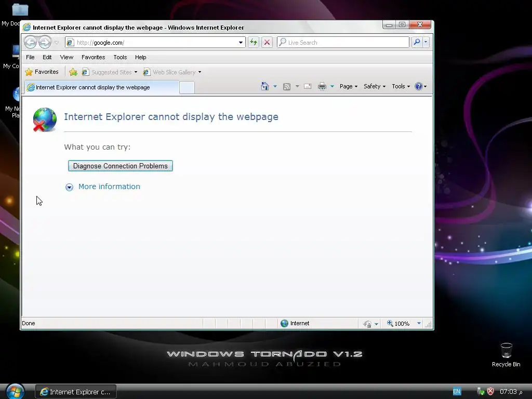The image size is (532, 399).
Task: Open Suggested Sites favorites link
Action: [109, 72]
